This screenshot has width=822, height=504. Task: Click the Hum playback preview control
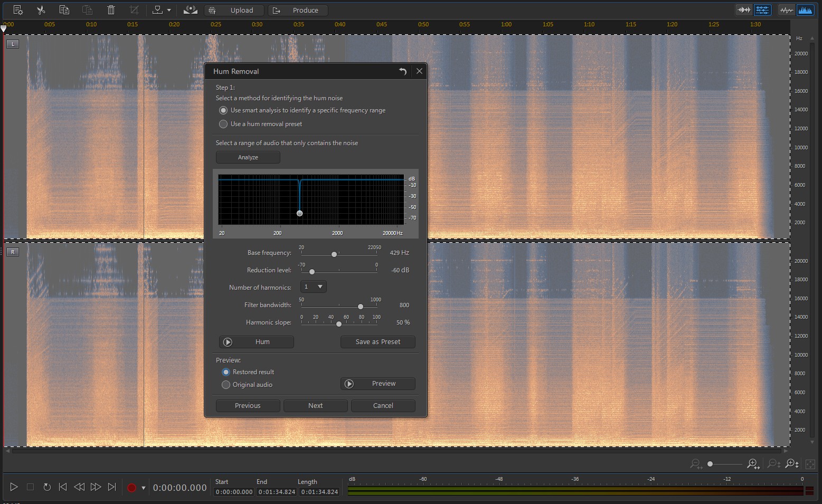click(x=256, y=341)
